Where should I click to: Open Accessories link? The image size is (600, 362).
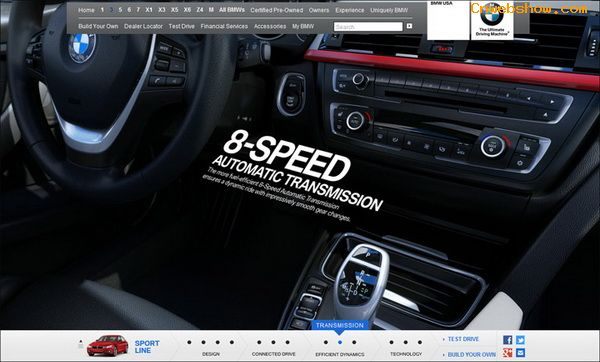coord(270,26)
